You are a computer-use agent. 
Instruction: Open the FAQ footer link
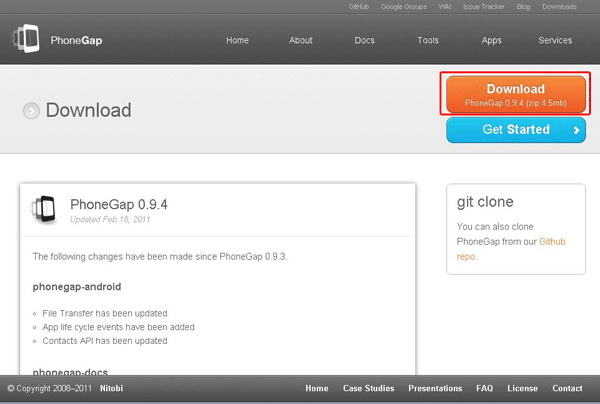(x=484, y=388)
